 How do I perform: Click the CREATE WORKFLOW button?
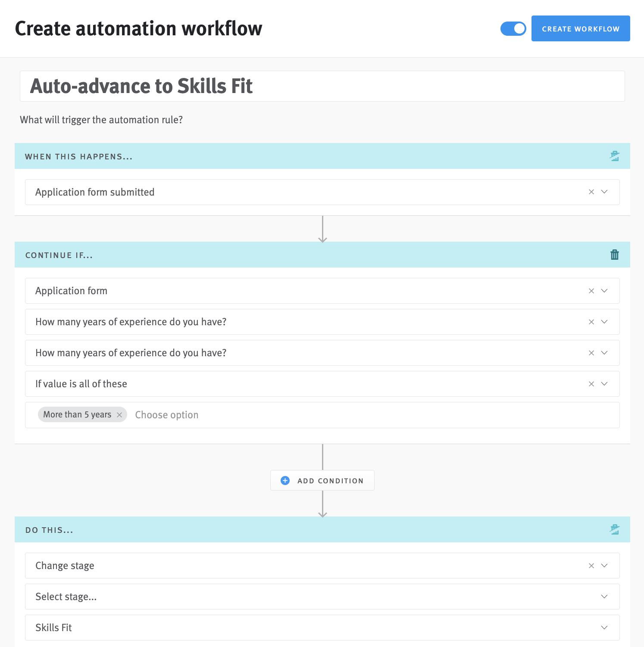coord(581,28)
